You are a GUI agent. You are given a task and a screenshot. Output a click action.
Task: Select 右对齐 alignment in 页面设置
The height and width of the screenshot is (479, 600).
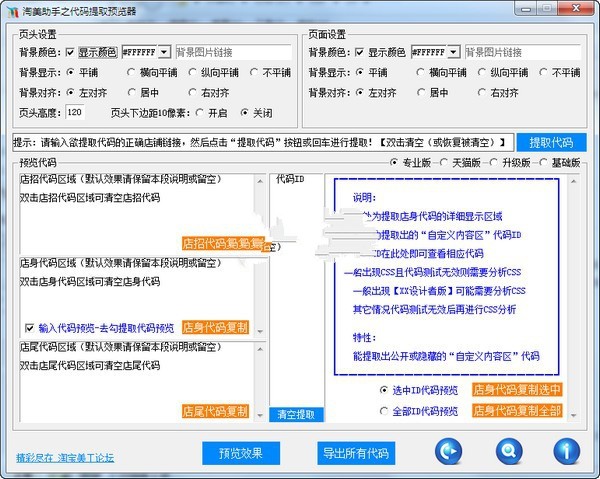click(482, 93)
